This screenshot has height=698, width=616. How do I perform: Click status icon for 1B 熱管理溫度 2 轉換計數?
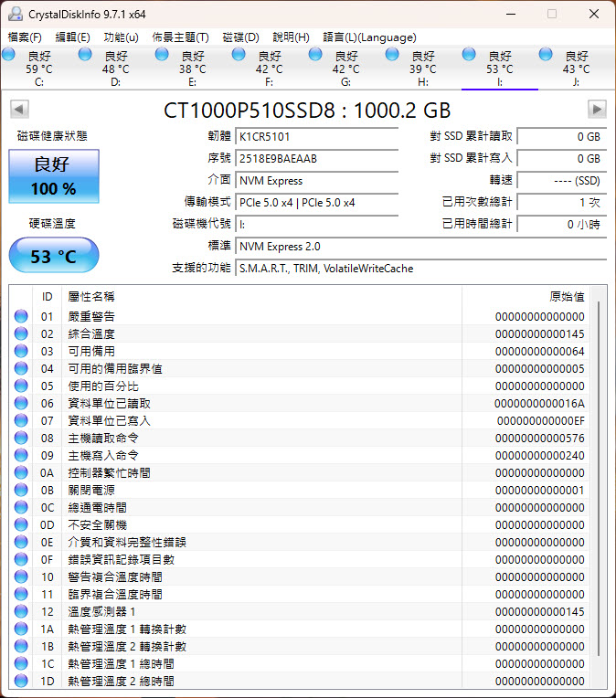pos(21,646)
